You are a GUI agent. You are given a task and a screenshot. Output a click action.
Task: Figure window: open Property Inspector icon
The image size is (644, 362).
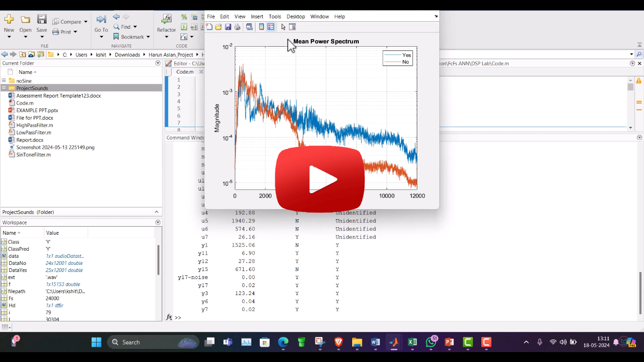click(x=292, y=27)
